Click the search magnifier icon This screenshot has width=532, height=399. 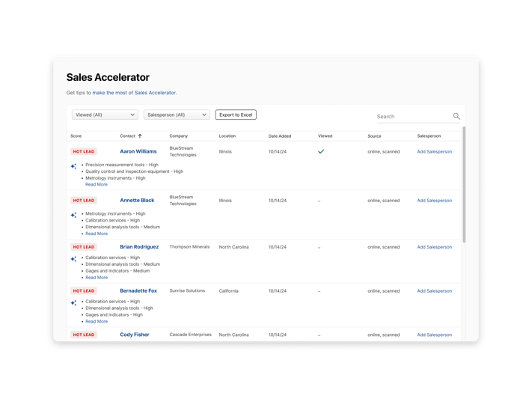click(456, 116)
